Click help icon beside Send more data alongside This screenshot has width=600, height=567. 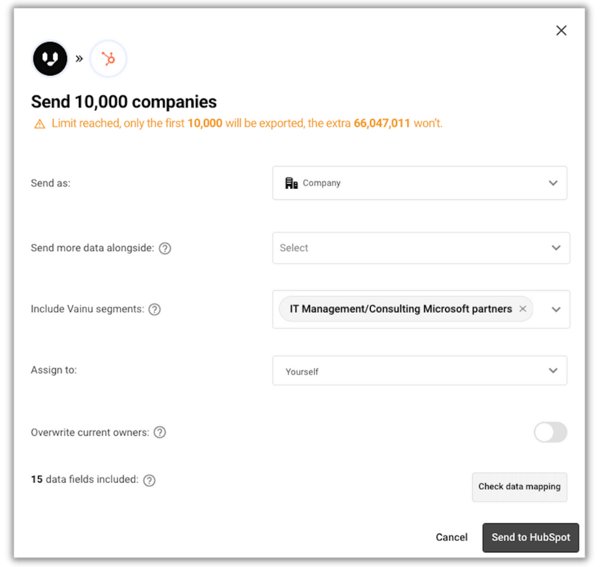165,248
